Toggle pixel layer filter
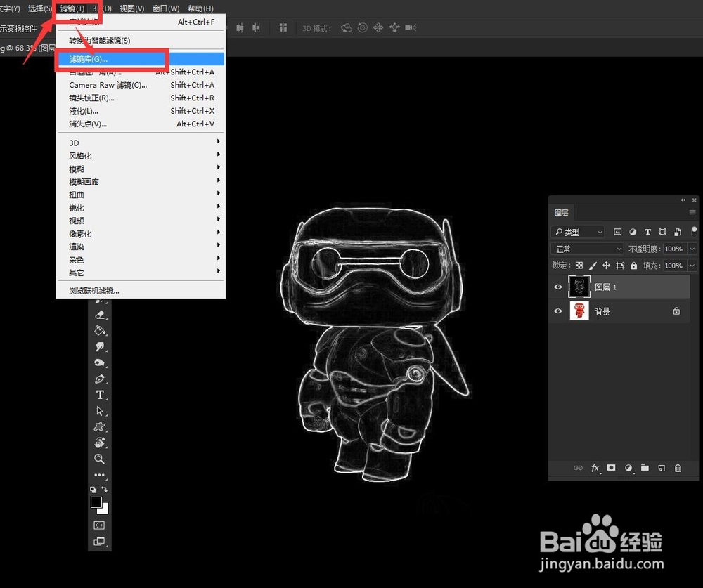The width and height of the screenshot is (703, 588). point(617,232)
